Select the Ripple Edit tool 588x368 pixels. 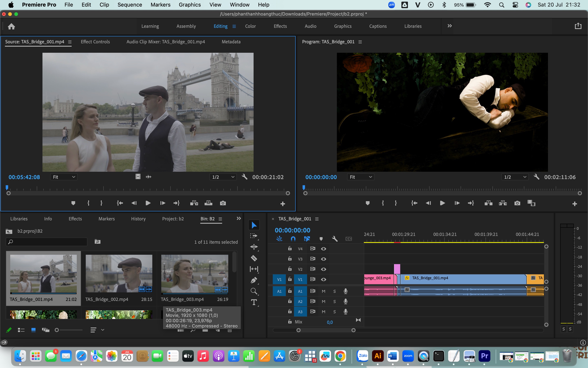(x=254, y=247)
